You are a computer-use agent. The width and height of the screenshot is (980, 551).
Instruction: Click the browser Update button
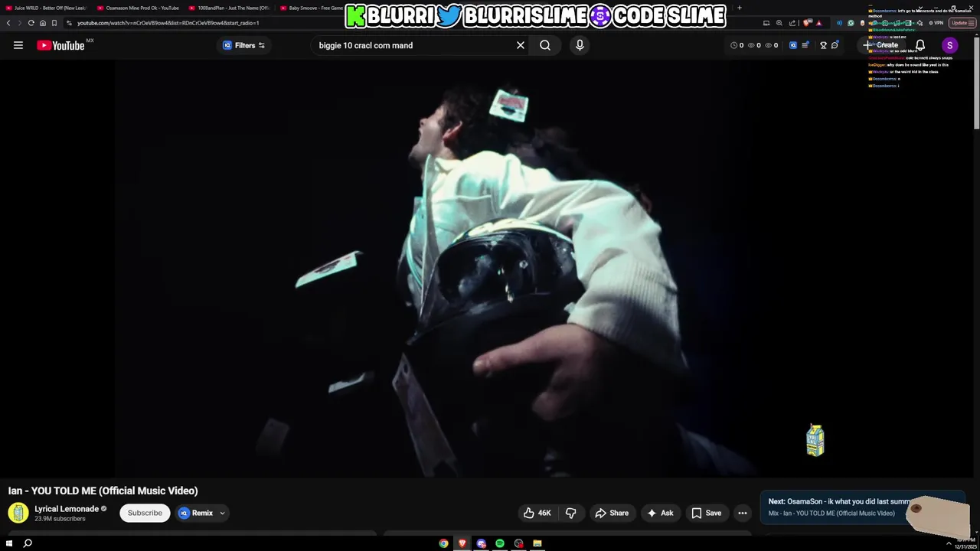pos(962,23)
